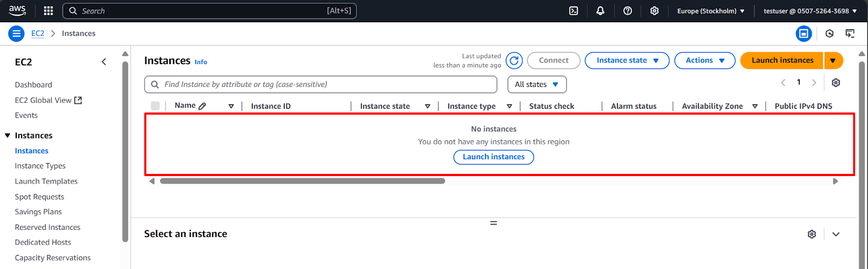868x269 pixels.
Task: Edit the Name column pencil icon
Action: (202, 106)
